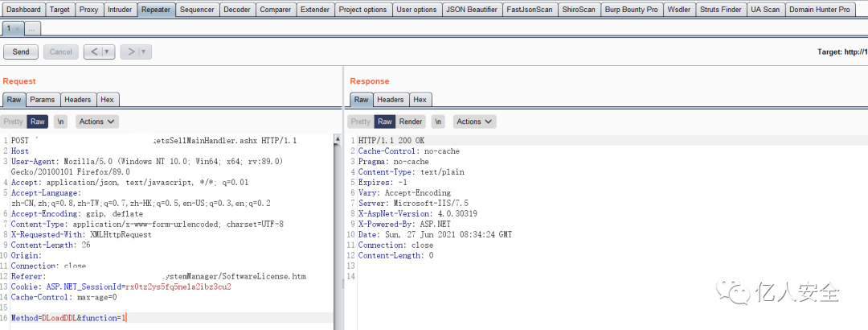Toggle Raw view in Response pane
This screenshot has height=330, width=868.
tap(385, 122)
